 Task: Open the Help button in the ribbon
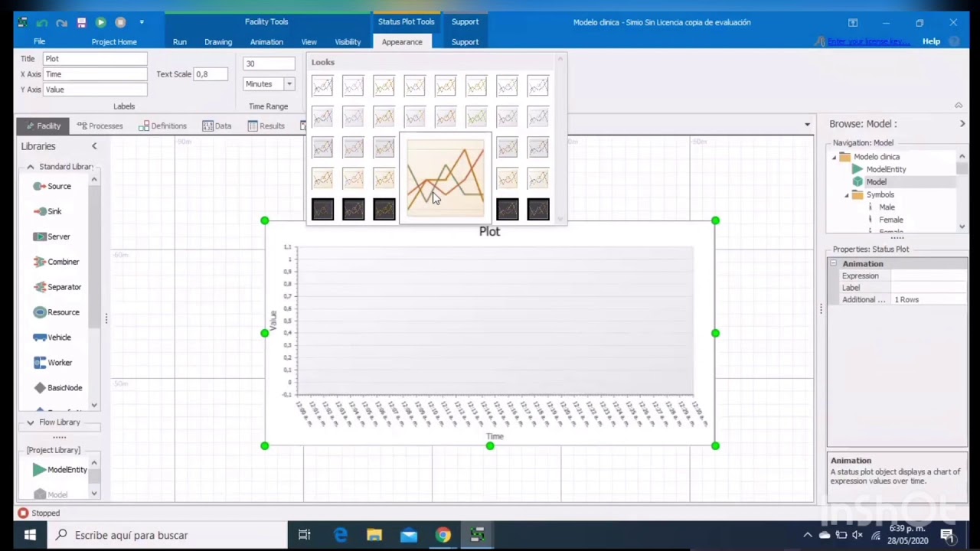coord(931,41)
